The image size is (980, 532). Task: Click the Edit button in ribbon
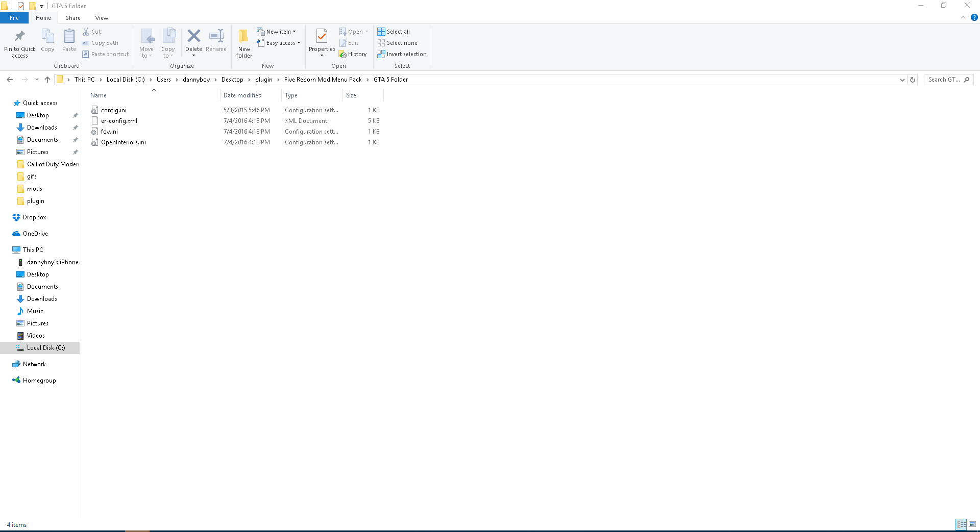[x=349, y=43]
